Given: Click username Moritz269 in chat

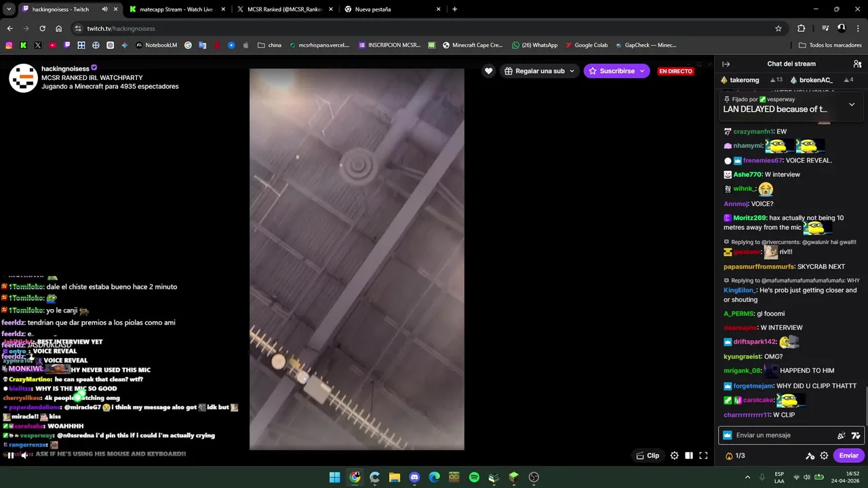Looking at the screenshot, I should pos(750,218).
